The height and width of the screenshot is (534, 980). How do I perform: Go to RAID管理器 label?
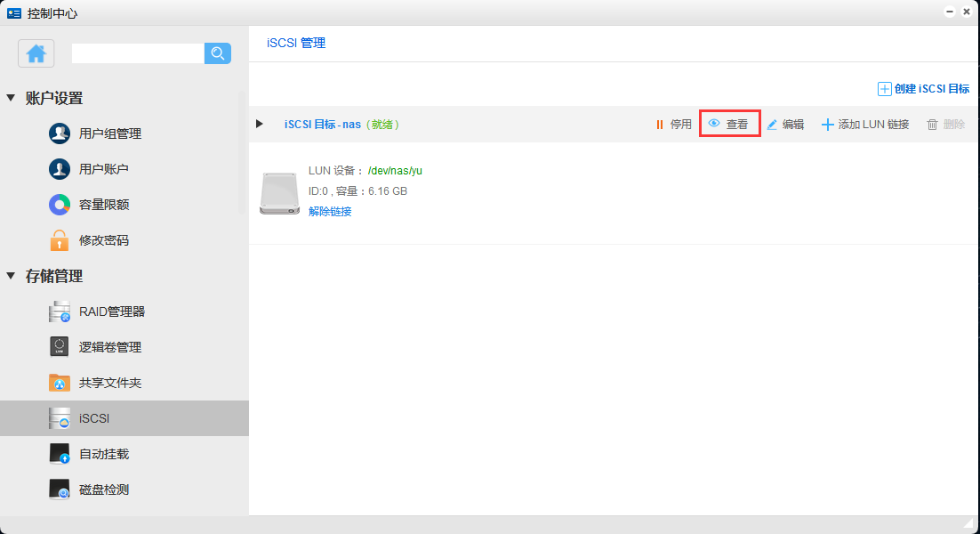coord(112,311)
